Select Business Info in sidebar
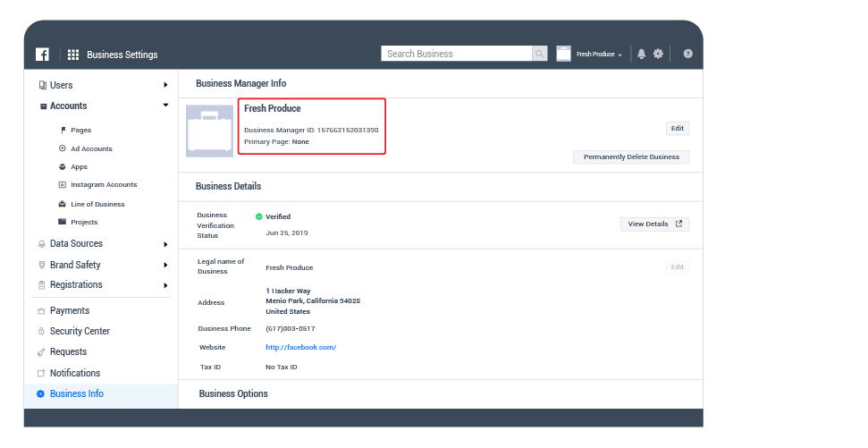Image resolution: width=868 pixels, height=448 pixels. [76, 393]
